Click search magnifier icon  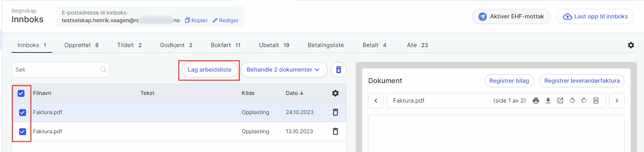[x=103, y=70]
